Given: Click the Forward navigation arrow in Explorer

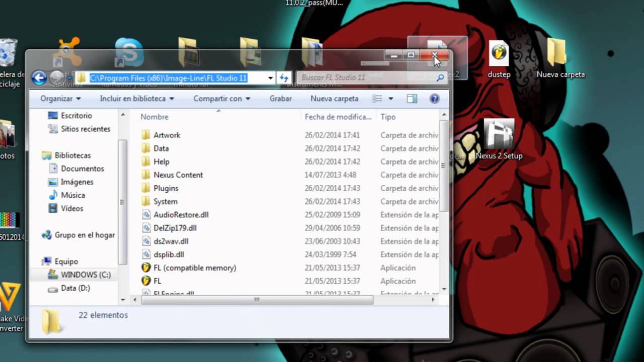Looking at the screenshot, I should pyautogui.click(x=57, y=78).
